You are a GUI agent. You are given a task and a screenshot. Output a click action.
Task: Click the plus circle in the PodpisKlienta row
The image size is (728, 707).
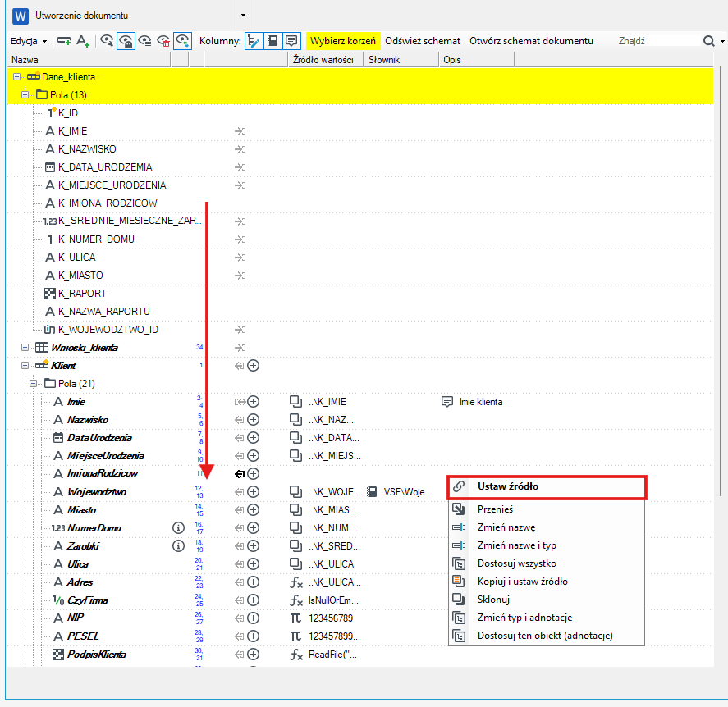click(x=253, y=655)
